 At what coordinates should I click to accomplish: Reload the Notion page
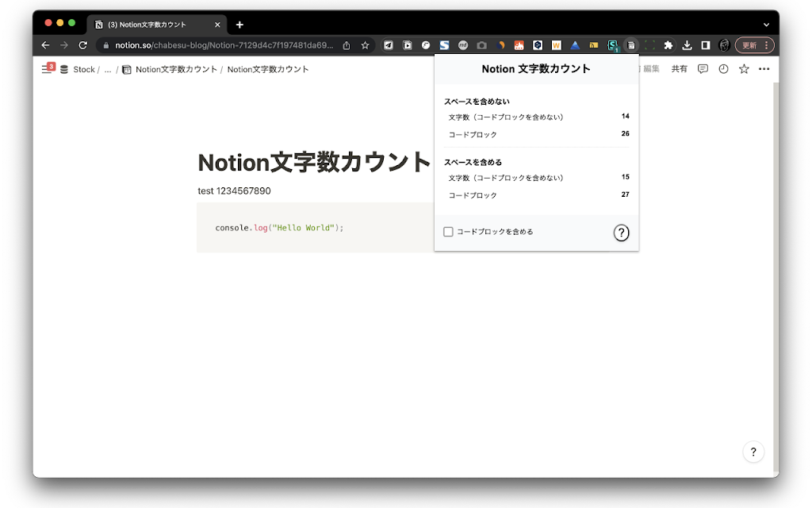(82, 45)
